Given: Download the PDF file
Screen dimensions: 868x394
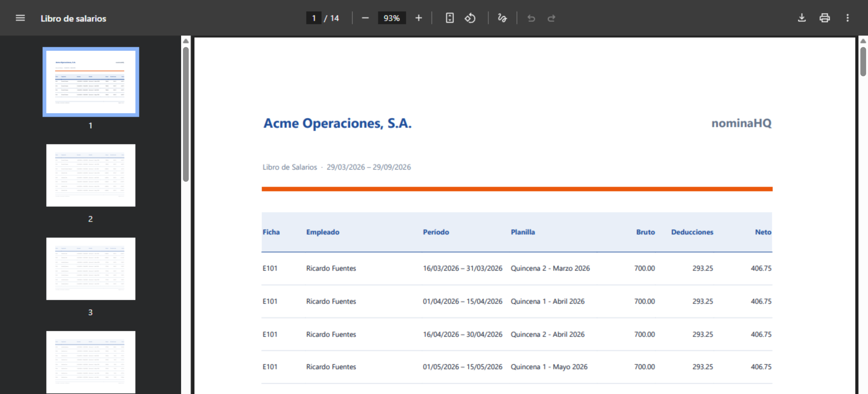Looking at the screenshot, I should pos(802,18).
